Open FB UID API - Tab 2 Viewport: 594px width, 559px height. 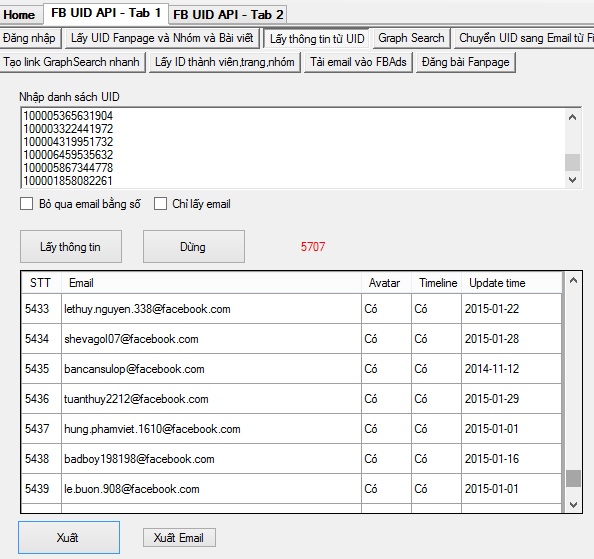point(228,15)
